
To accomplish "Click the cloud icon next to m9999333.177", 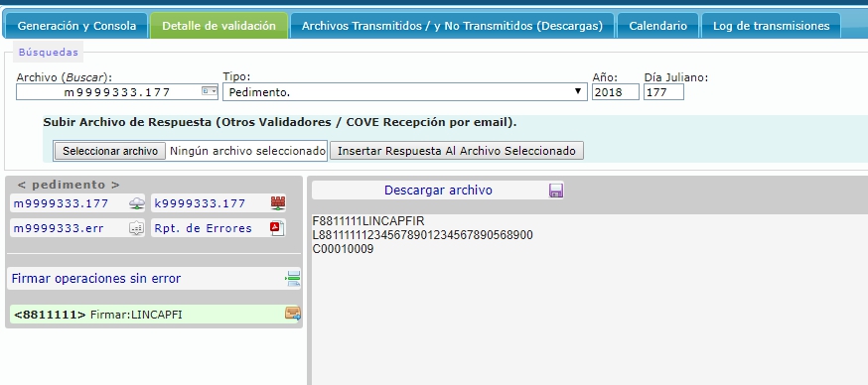I will tap(137, 203).
